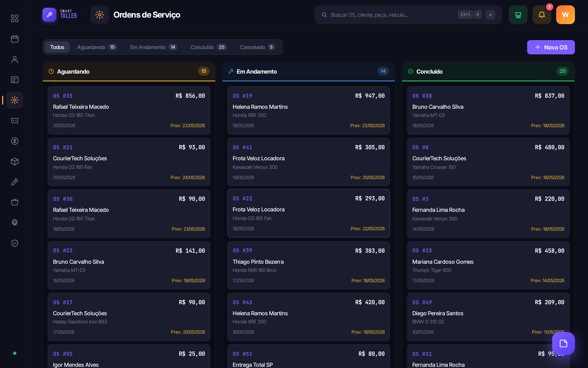Viewport: 588px width, 368px height.
Task: Click the Ordens de Serviço page title
Action: point(147,15)
